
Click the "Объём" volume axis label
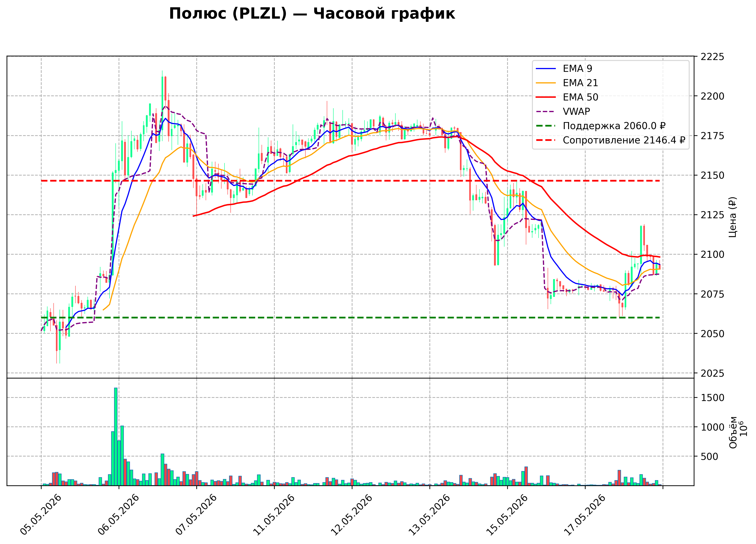click(x=733, y=432)
